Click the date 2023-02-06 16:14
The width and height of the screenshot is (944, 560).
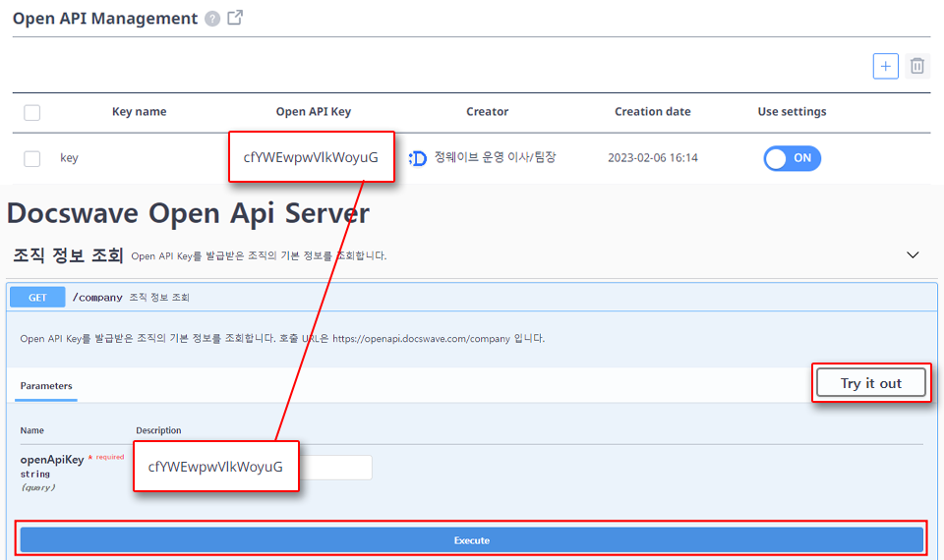(x=653, y=157)
